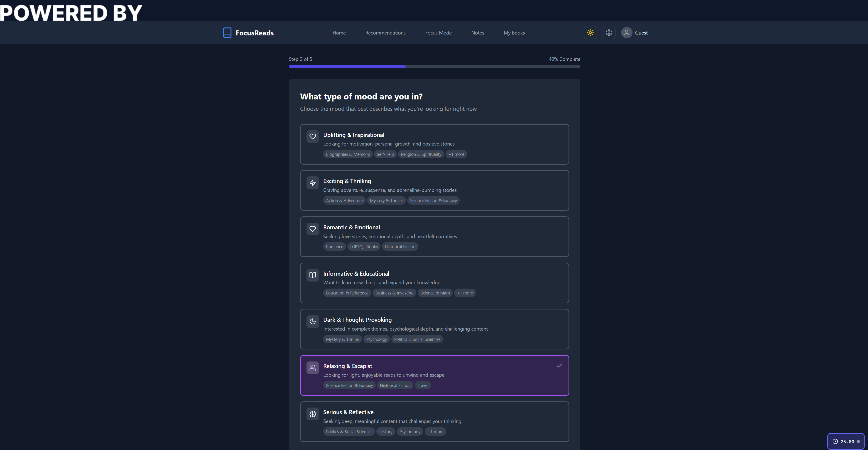Screen dimensions: 868x450
Task: Open the 25:00 focus timer widget
Action: [845, 441]
